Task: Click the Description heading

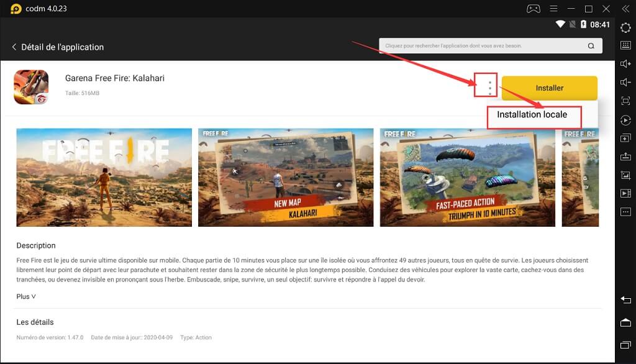Action: coord(35,245)
